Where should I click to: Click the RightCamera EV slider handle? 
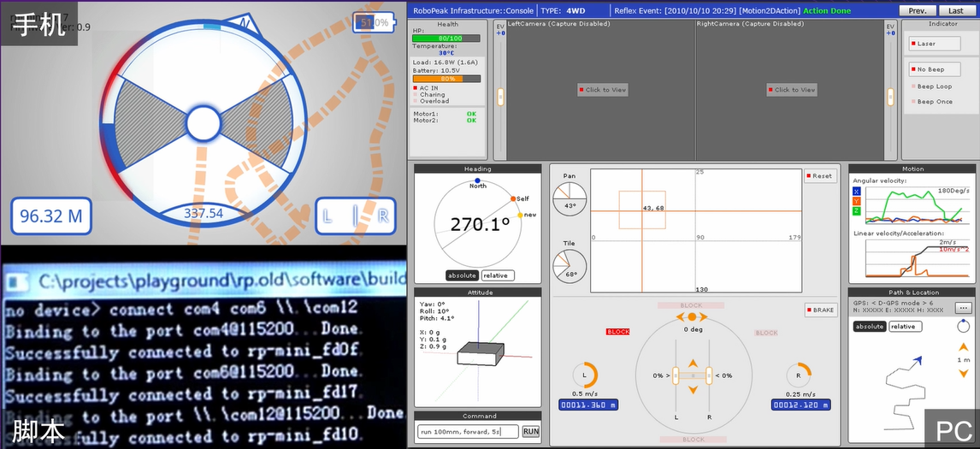pos(890,97)
